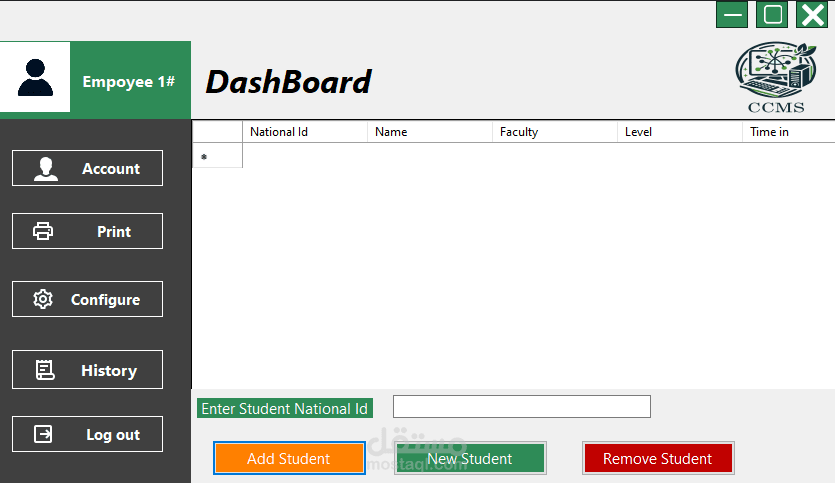Click the Level column header
The width and height of the screenshot is (835, 483).
[x=680, y=132]
